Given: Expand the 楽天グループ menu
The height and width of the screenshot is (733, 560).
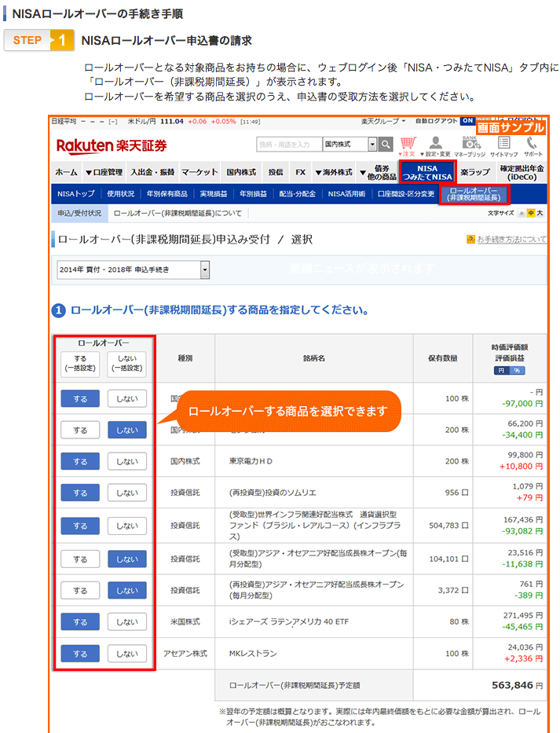Looking at the screenshot, I should [382, 121].
